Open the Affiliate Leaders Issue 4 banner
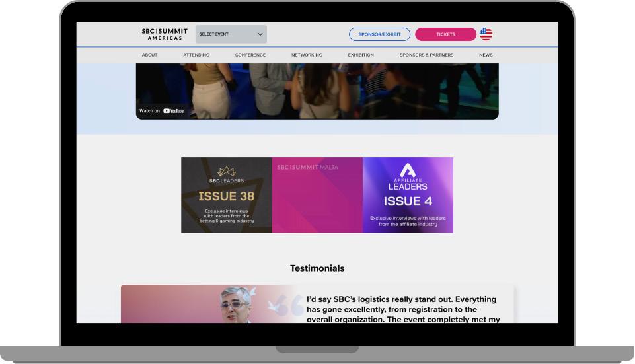This screenshot has width=635, height=364. (x=408, y=195)
